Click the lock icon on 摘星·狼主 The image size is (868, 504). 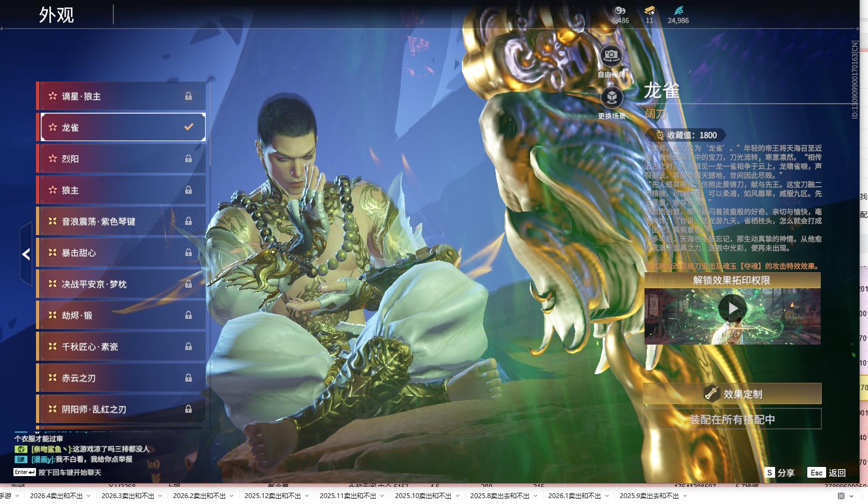[x=189, y=96]
